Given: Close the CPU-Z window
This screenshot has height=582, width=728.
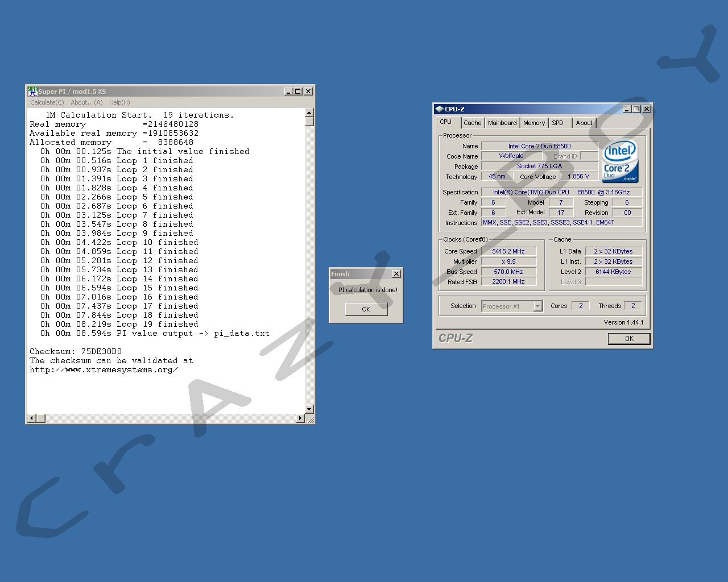Looking at the screenshot, I should coord(647,109).
